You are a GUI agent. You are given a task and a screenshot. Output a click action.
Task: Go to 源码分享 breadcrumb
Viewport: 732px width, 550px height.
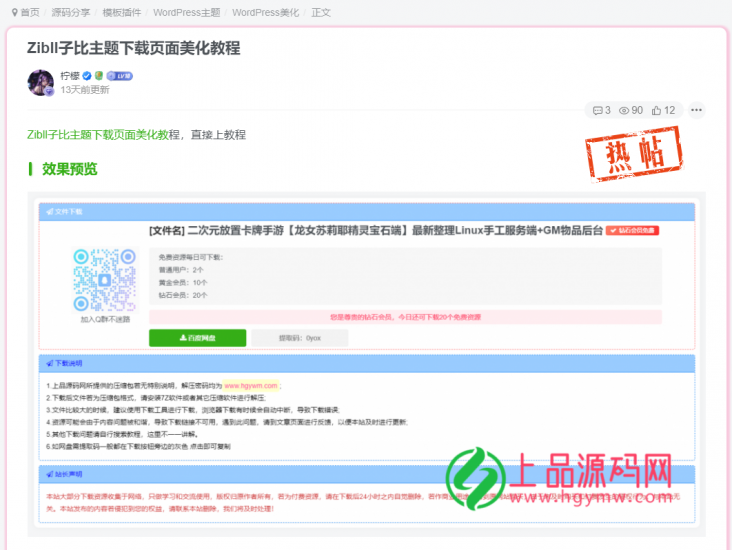[x=70, y=13]
